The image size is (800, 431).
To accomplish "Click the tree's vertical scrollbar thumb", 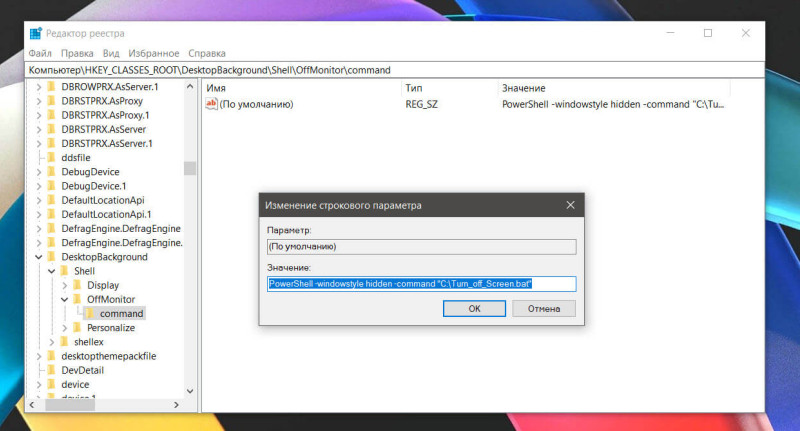I will (190, 168).
